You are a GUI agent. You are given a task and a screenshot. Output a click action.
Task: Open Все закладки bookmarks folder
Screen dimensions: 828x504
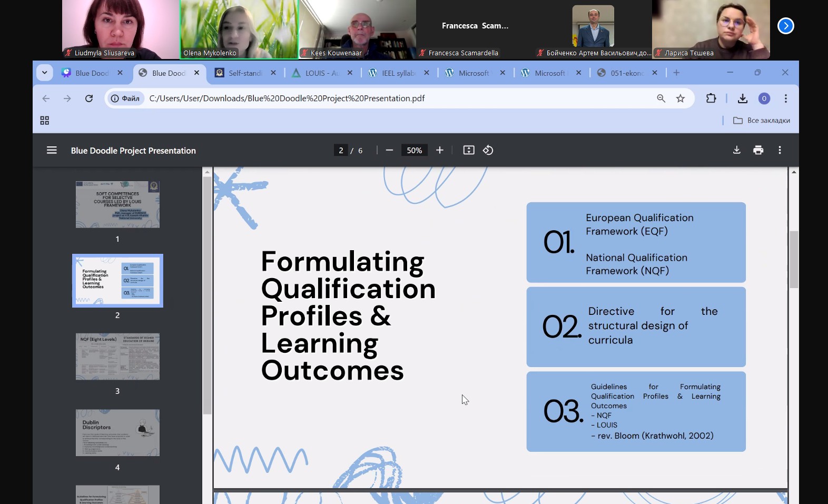[762, 121]
